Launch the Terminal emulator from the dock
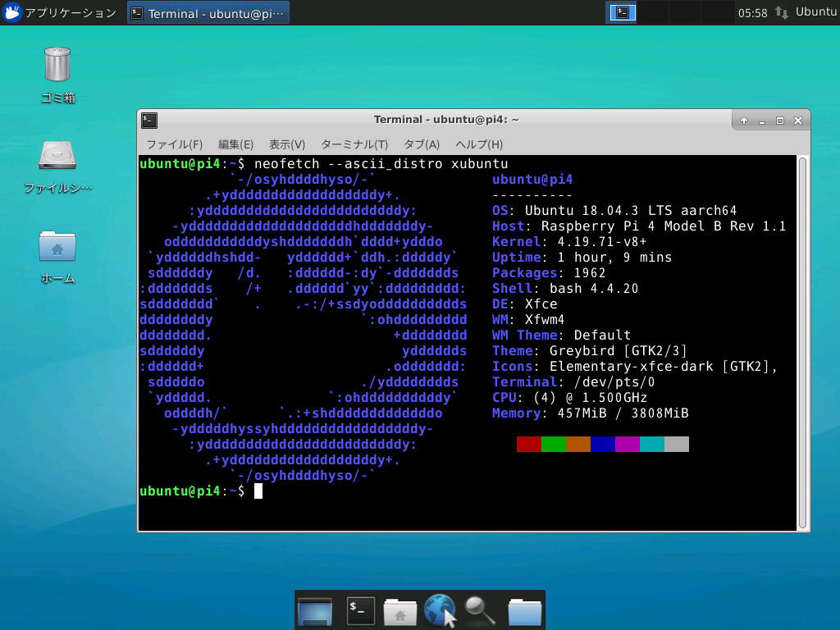This screenshot has width=840, height=630. 359,610
